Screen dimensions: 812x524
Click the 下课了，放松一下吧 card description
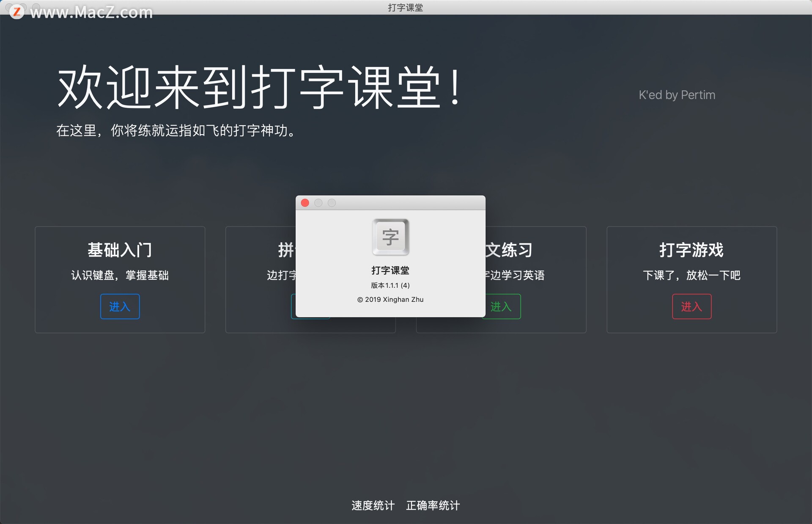coord(691,276)
